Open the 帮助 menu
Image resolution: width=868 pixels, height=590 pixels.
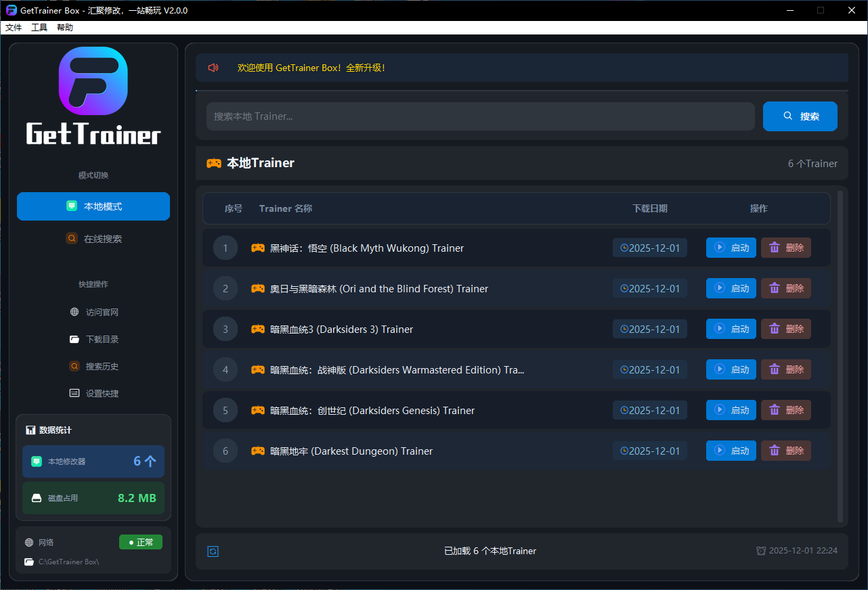pyautogui.click(x=65, y=28)
